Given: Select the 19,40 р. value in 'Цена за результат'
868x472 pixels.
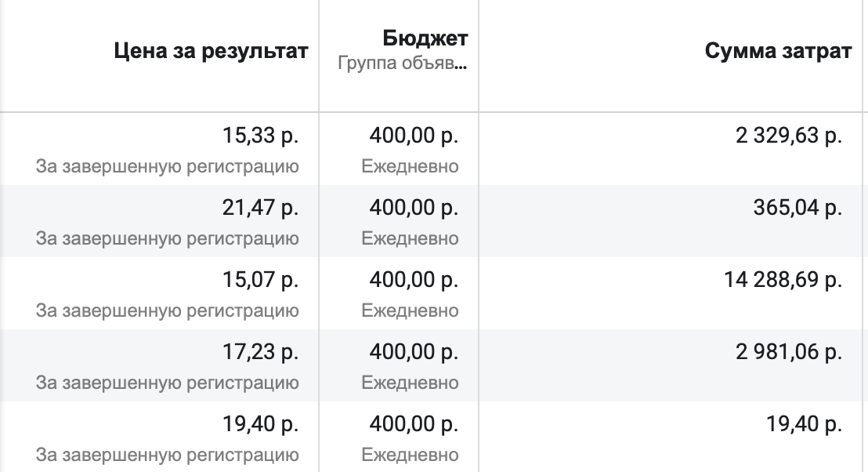Looking at the screenshot, I should [x=261, y=424].
